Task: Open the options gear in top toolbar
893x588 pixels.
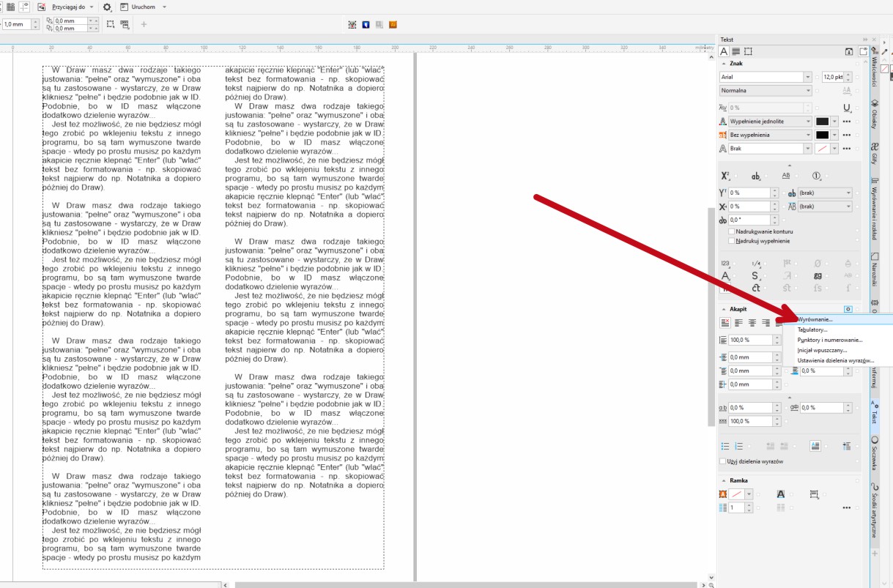Action: click(x=108, y=7)
